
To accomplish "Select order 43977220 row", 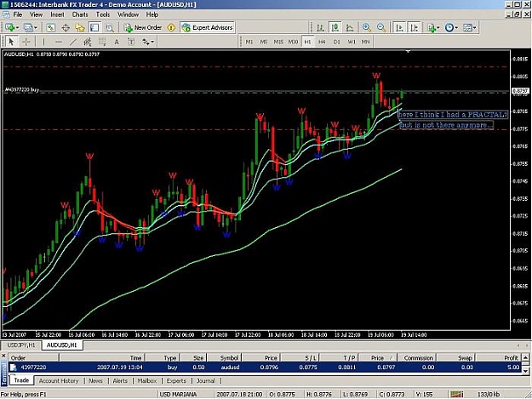I will point(265,368).
